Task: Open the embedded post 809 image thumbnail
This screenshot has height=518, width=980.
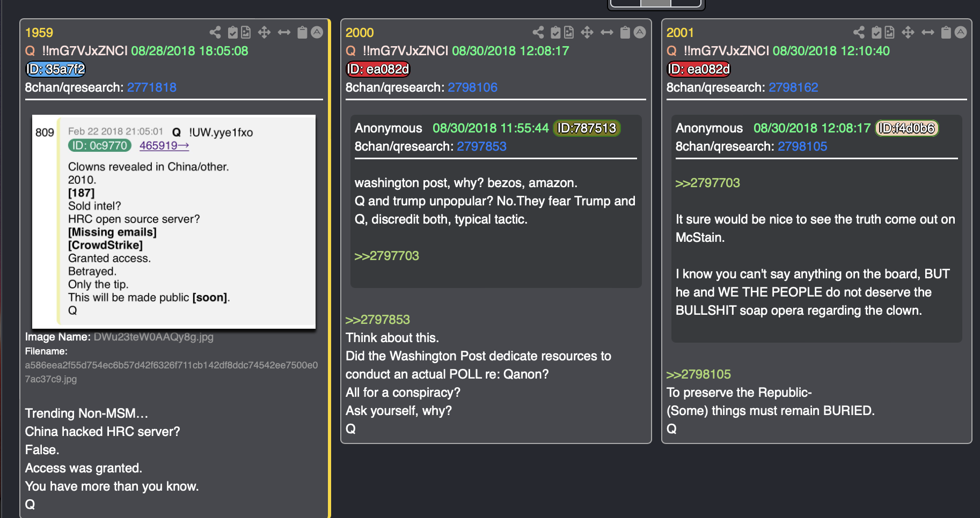Action: [174, 221]
